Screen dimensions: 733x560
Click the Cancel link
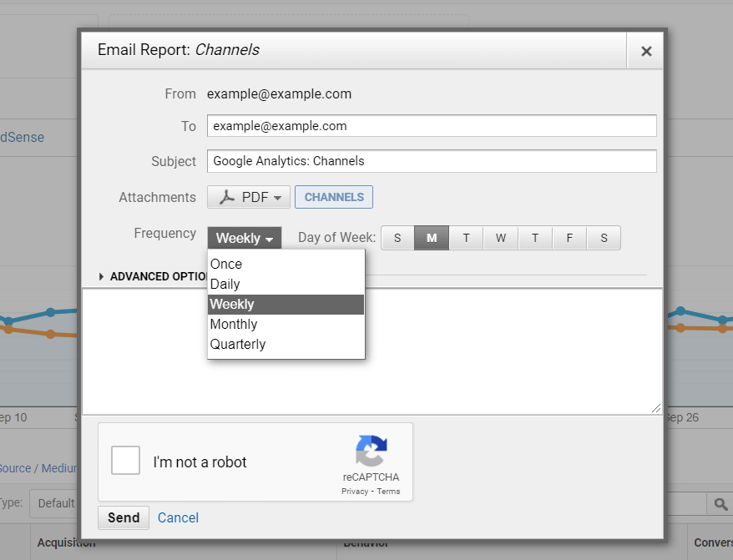click(x=178, y=517)
